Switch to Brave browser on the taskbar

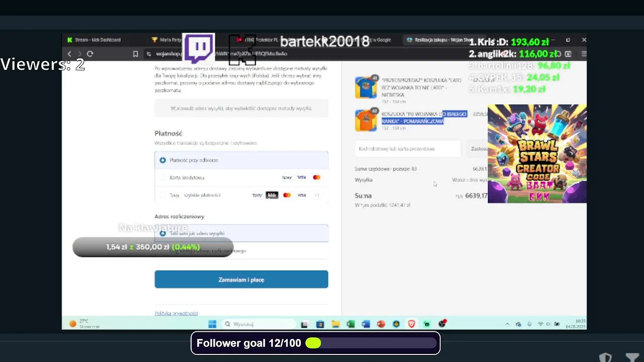(412, 324)
